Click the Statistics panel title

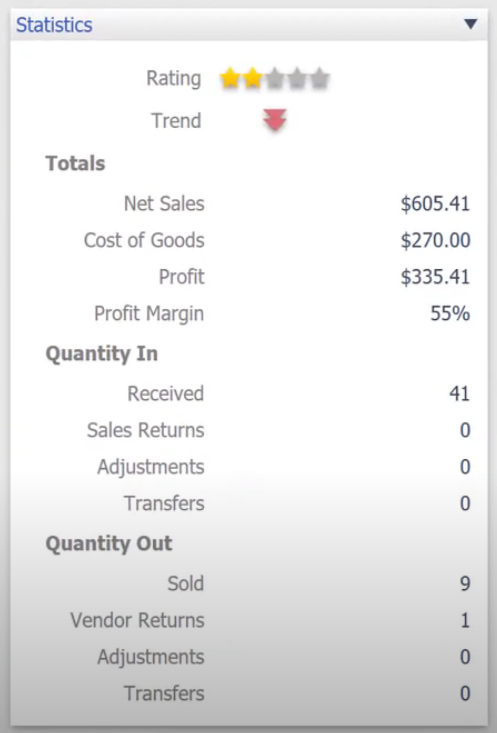point(54,25)
